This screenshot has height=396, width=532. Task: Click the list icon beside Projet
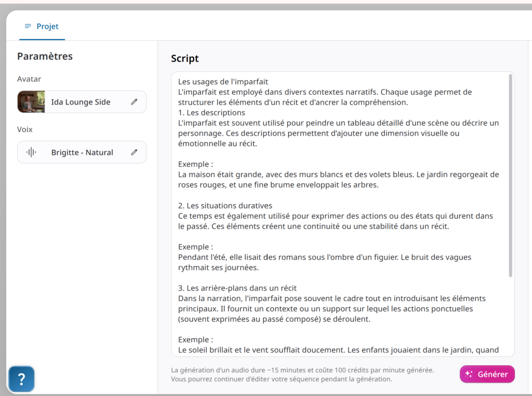28,27
